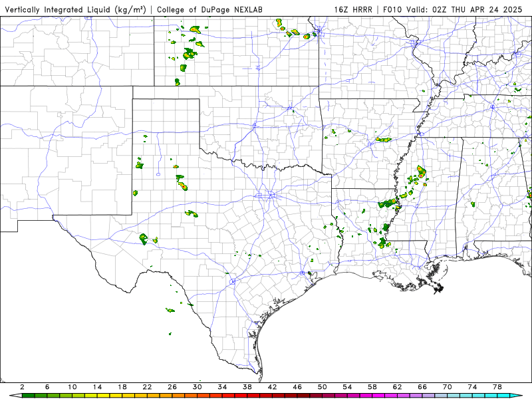
Task: Click the magenta swatch below 58
Action: 378,396
